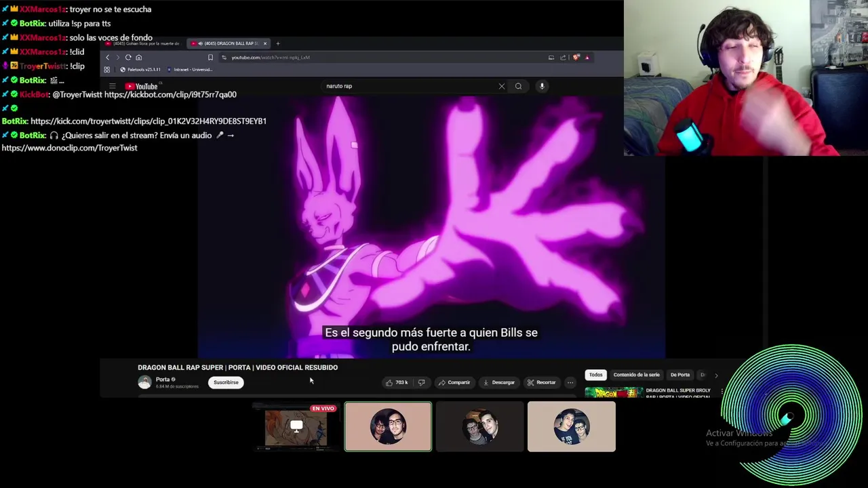Screen dimensions: 868x488
Task: Subscribe with the Suscribirse button
Action: pyautogui.click(x=226, y=382)
